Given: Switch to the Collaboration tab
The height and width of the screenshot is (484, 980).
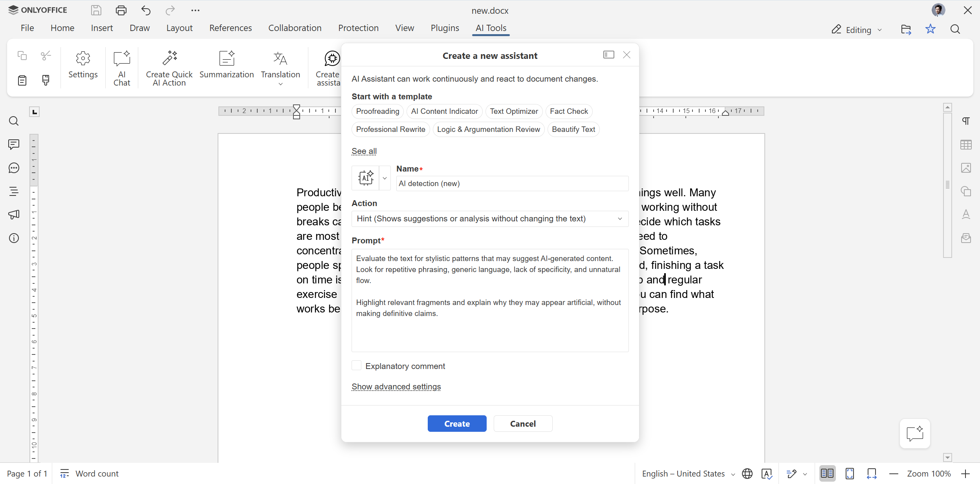Looking at the screenshot, I should pos(295,28).
